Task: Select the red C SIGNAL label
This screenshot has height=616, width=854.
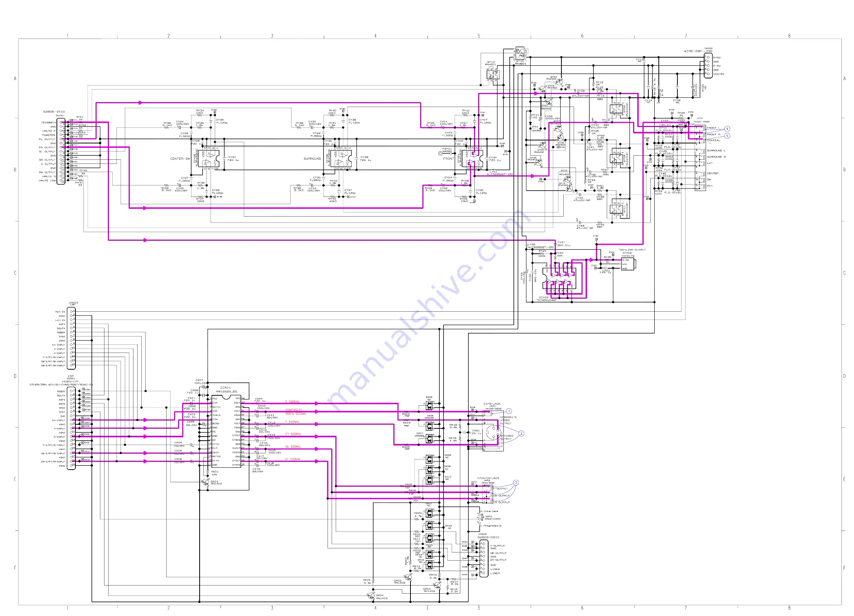Action: [x=292, y=402]
